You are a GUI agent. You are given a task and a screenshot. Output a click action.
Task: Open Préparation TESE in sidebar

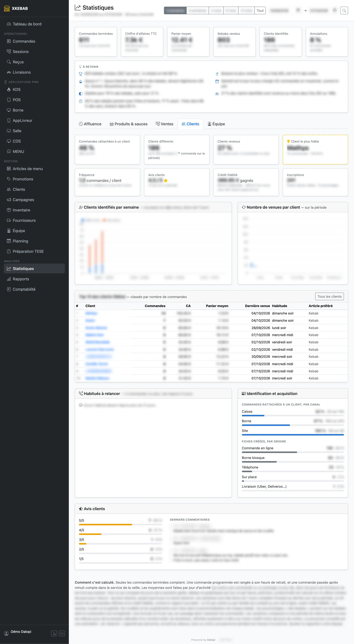(x=34, y=251)
